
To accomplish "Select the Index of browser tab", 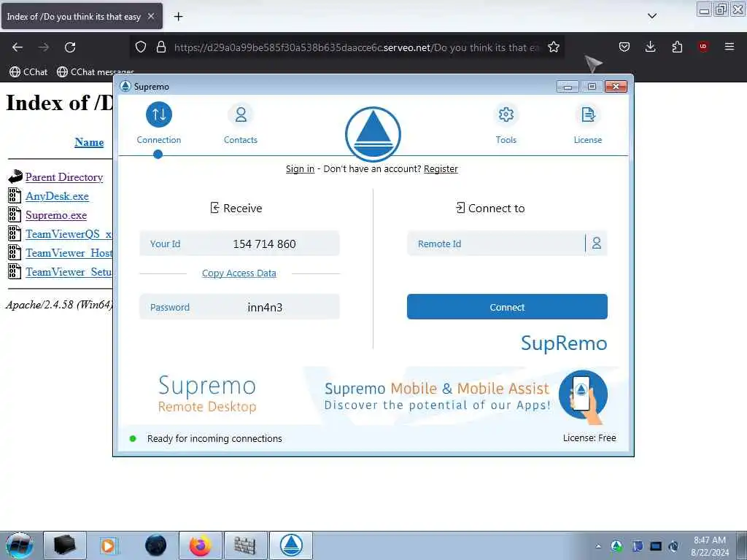I will point(82,16).
